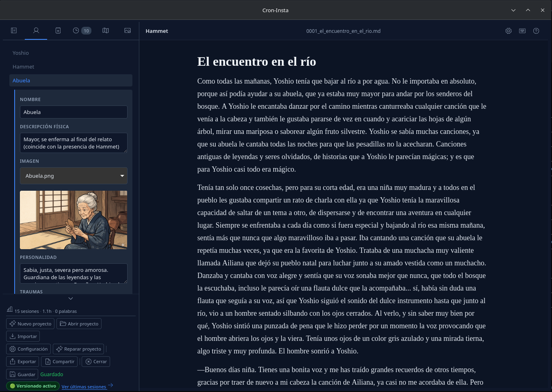The height and width of the screenshot is (392, 552).
Task: Edit the Descripción física text area
Action: 74,143
